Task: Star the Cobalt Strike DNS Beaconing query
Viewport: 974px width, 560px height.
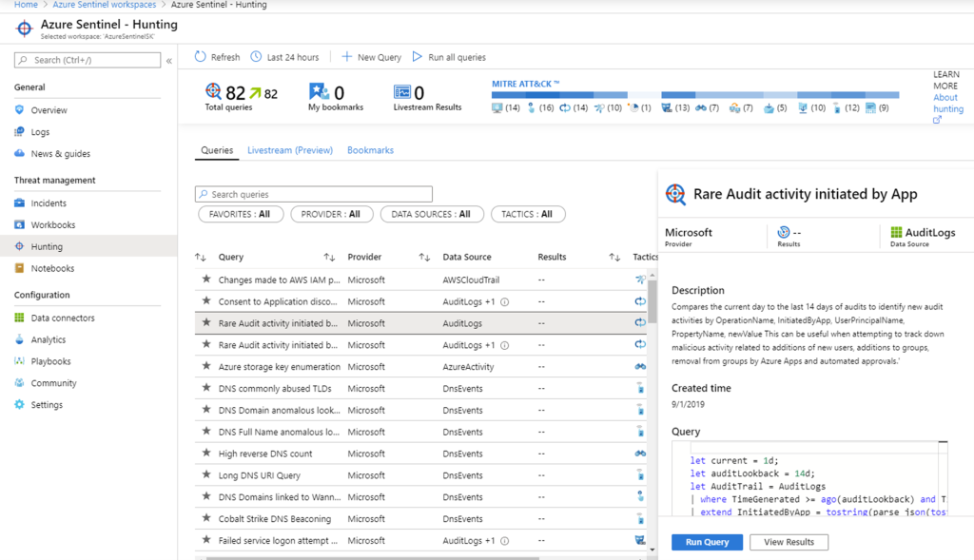Action: pyautogui.click(x=206, y=518)
